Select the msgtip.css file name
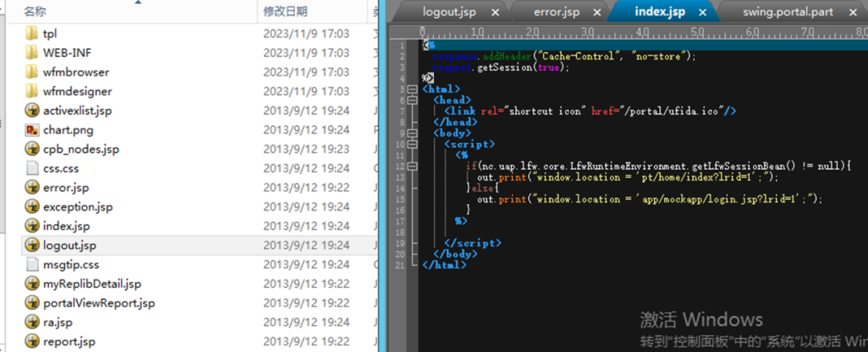The image size is (868, 352). tap(71, 264)
